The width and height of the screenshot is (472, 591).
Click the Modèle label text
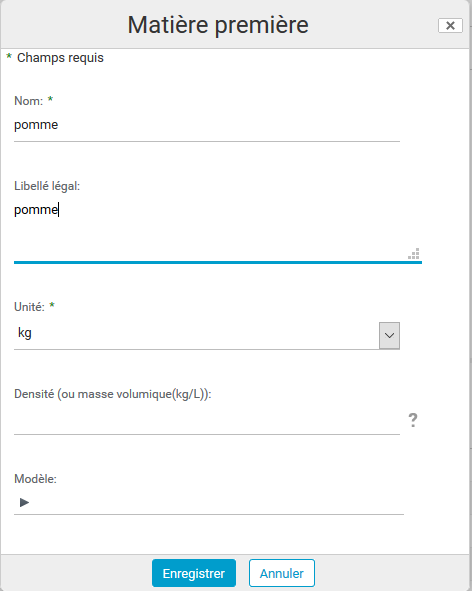[x=35, y=479]
